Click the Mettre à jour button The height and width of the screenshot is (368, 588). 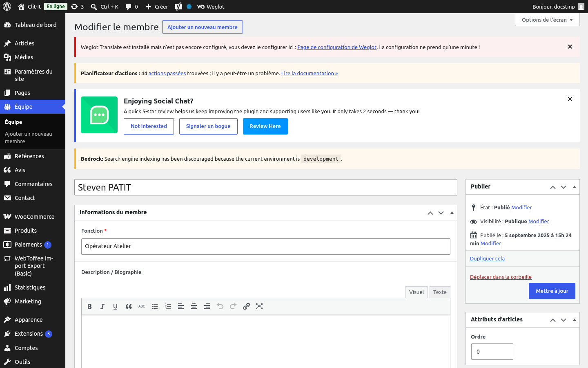(552, 291)
